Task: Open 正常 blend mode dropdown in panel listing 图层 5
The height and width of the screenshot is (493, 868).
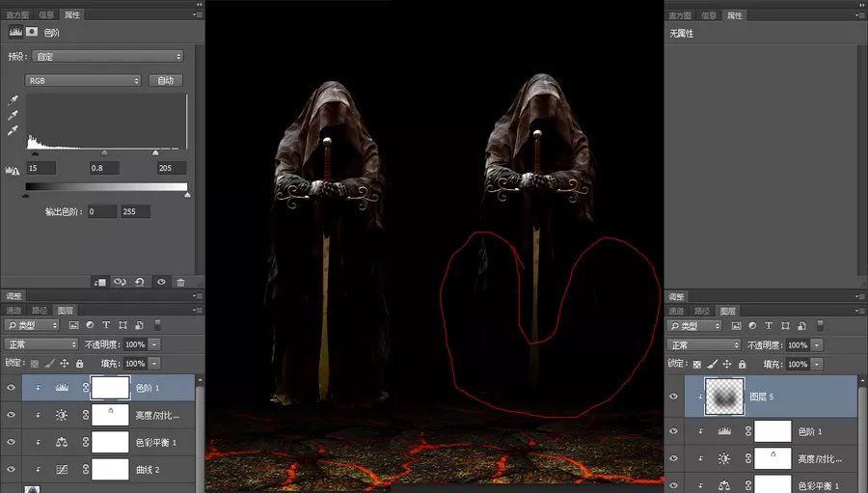Action: (704, 345)
